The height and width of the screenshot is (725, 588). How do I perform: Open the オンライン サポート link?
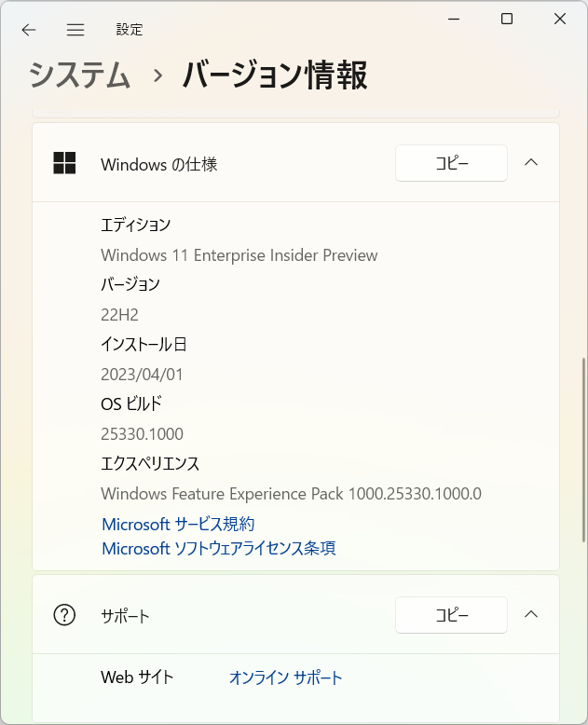(286, 677)
